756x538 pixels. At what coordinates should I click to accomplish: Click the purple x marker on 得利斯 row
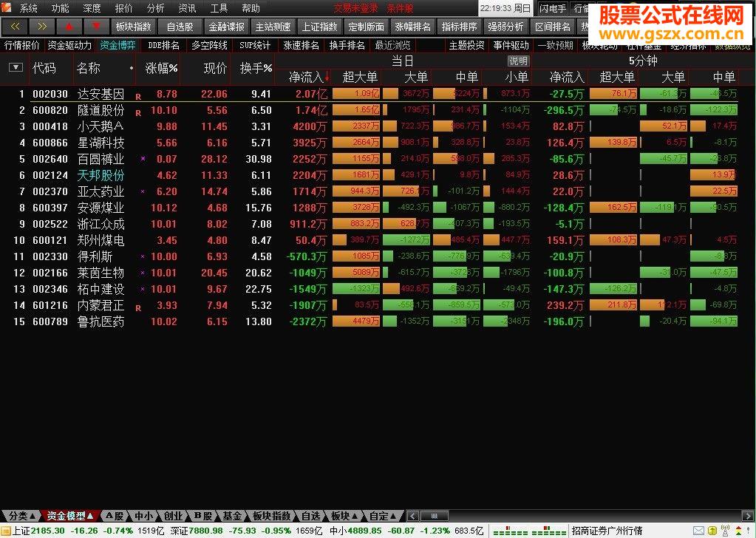(143, 256)
